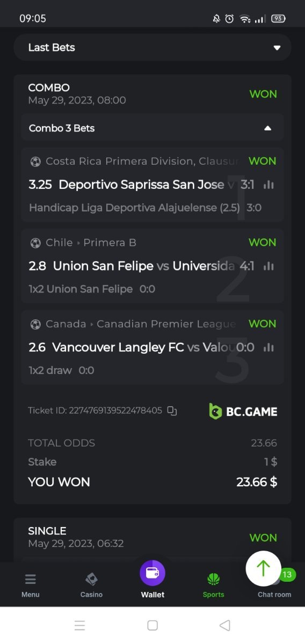Switch to the Casino tab
This screenshot has height=644, width=305.
click(91, 586)
